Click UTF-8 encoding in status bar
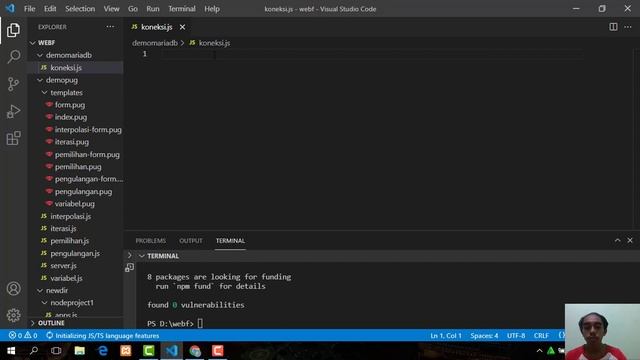 pyautogui.click(x=516, y=336)
